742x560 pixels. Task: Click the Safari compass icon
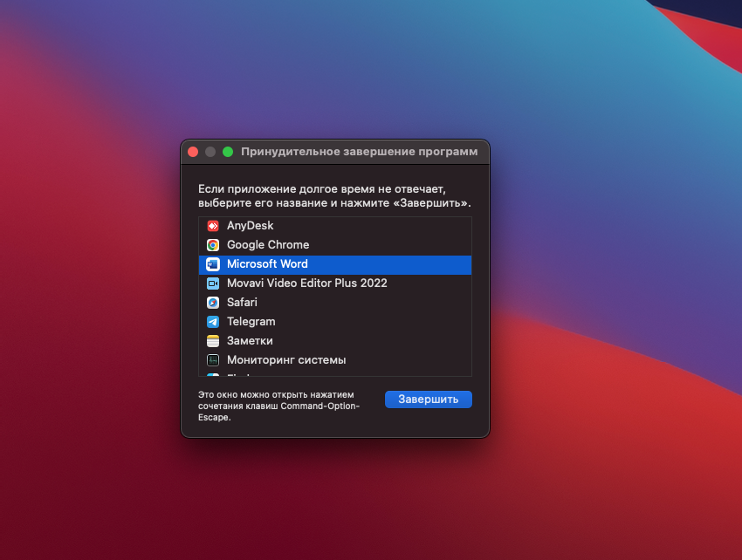213,302
